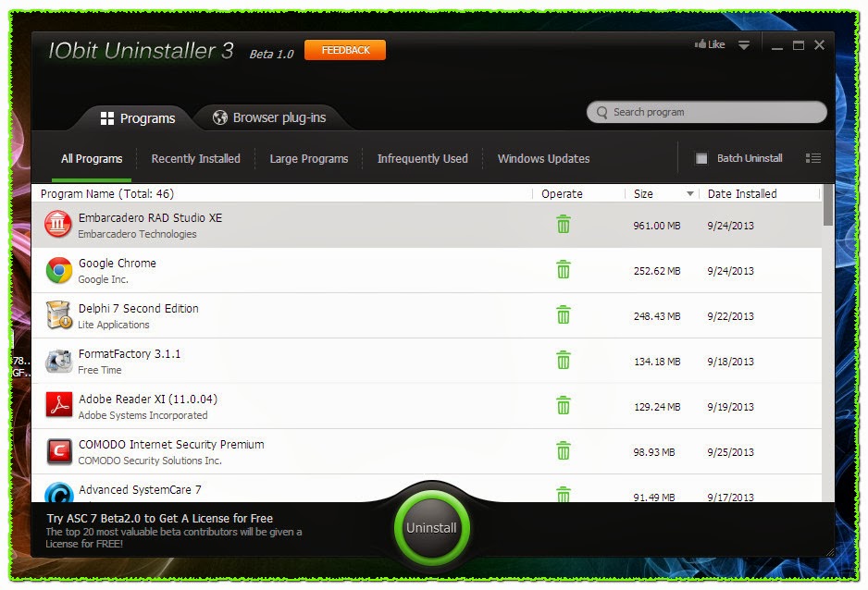Viewport: 868px width, 590px height.
Task: Click the 961.00 MB size value
Action: (x=657, y=226)
